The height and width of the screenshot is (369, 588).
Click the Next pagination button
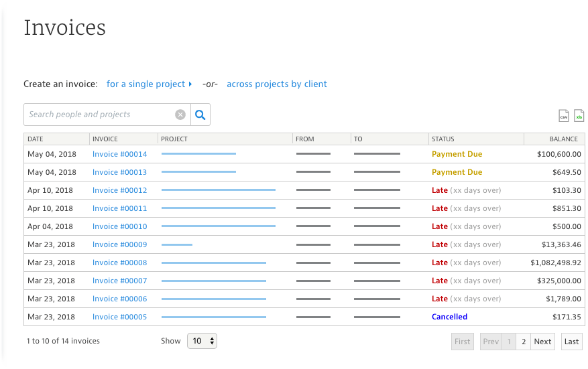tap(542, 342)
